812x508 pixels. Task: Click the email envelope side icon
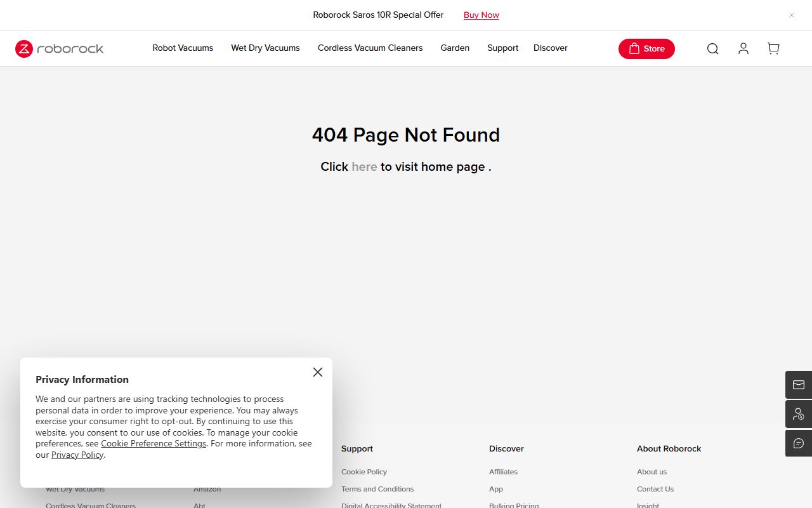[x=799, y=385]
